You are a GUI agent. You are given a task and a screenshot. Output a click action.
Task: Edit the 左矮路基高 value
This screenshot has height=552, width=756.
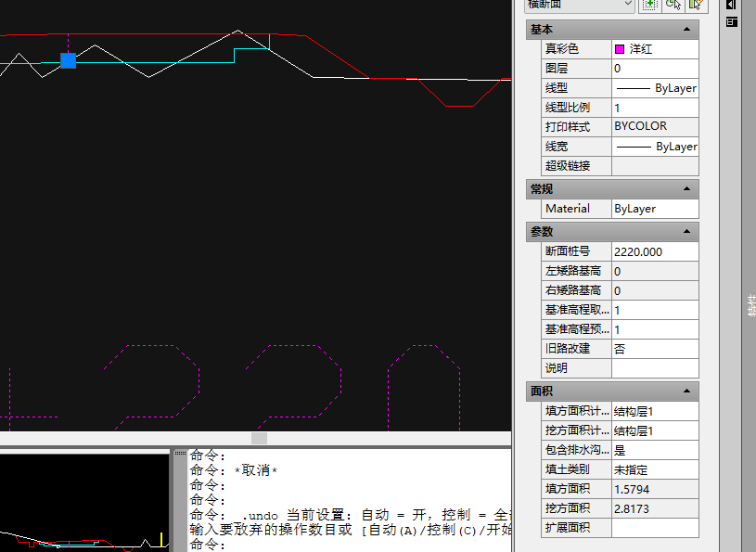pyautogui.click(x=655, y=272)
